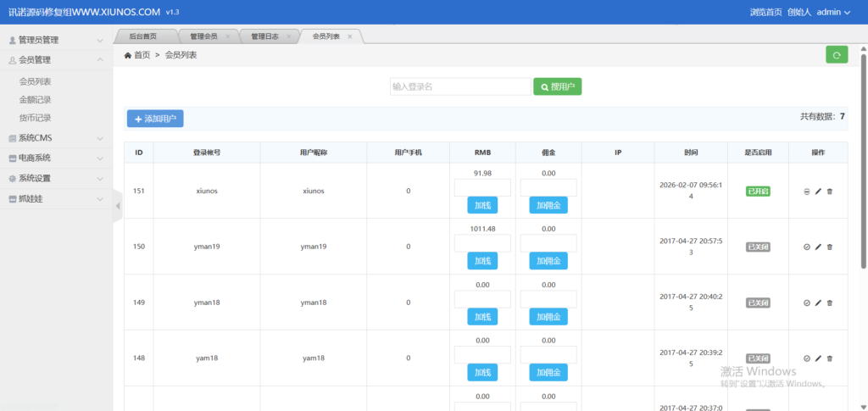Click the green refresh icon button
This screenshot has width=868, height=411.
[x=837, y=55]
